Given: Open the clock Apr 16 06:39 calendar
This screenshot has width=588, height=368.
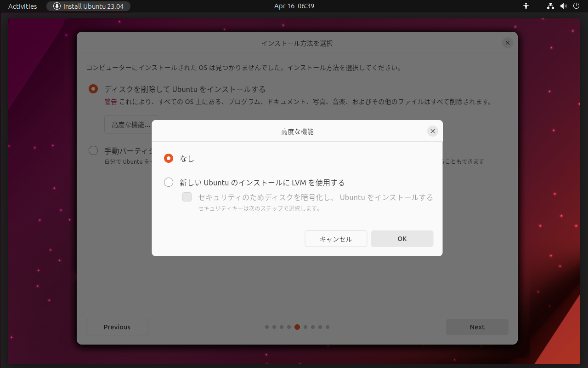Looking at the screenshot, I should tap(294, 6).
